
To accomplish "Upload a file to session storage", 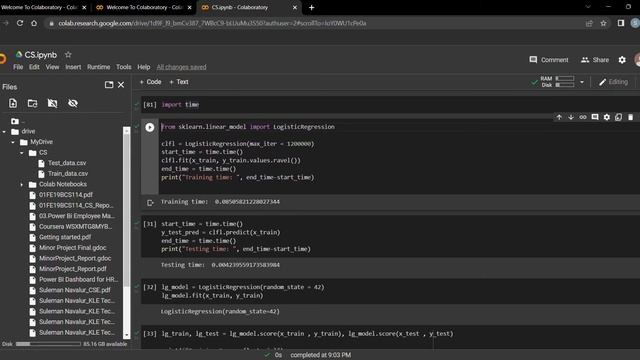I will [x=13, y=103].
